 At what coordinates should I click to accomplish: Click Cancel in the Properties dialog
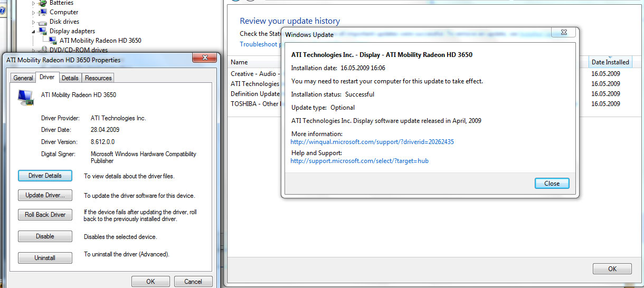point(193,282)
